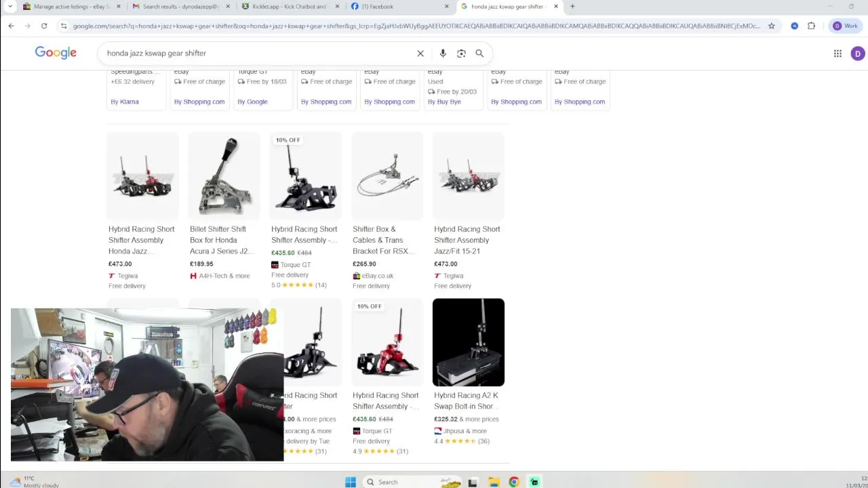Image resolution: width=868 pixels, height=488 pixels.
Task: Bookmark this page with the star icon
Action: point(772,26)
